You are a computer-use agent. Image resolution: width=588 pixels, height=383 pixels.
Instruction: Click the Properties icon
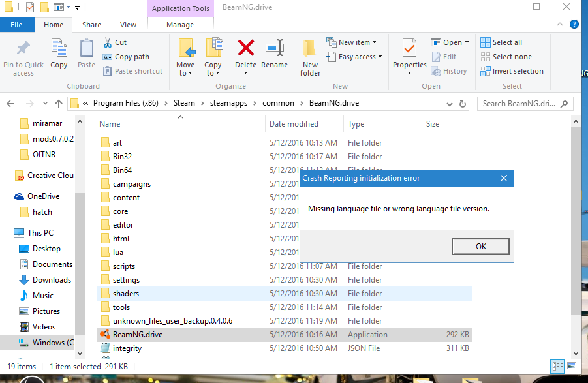(x=409, y=48)
